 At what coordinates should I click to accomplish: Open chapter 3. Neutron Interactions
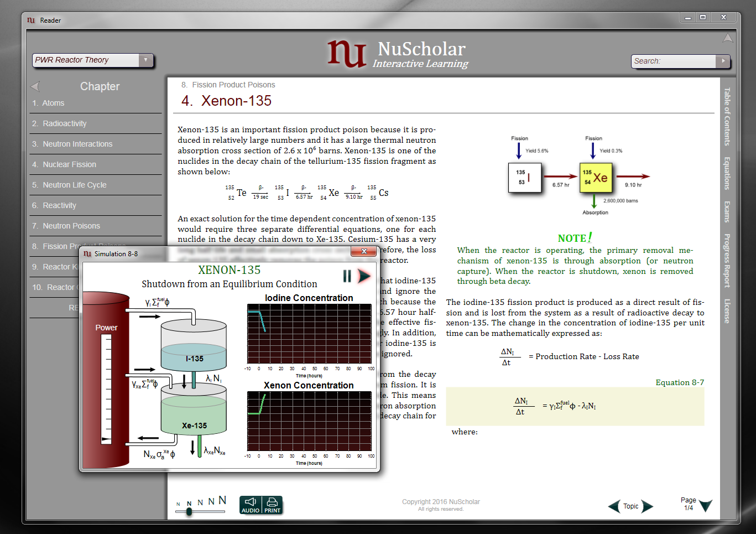pos(96,144)
